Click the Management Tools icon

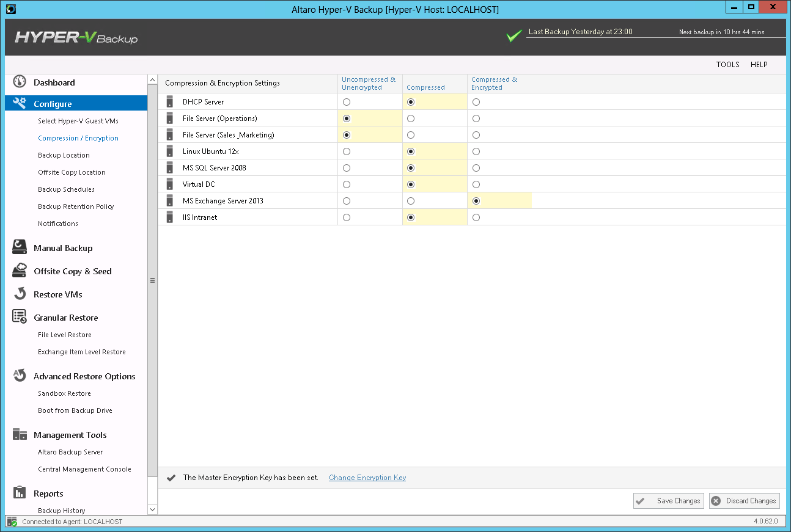[20, 434]
